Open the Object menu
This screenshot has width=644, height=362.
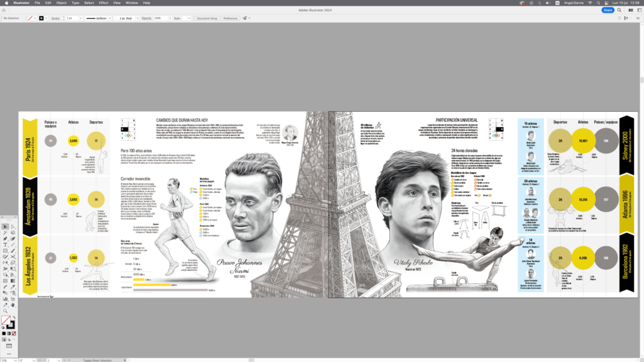point(61,3)
